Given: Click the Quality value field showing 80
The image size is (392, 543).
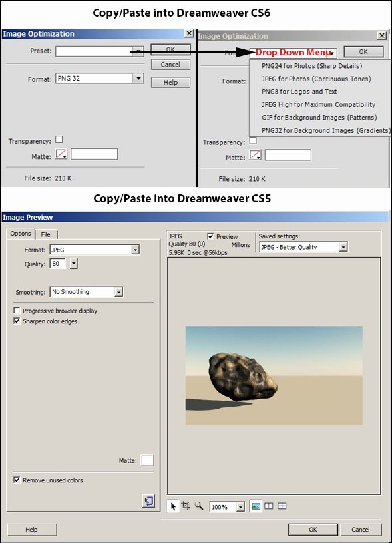Looking at the screenshot, I should pos(57,264).
